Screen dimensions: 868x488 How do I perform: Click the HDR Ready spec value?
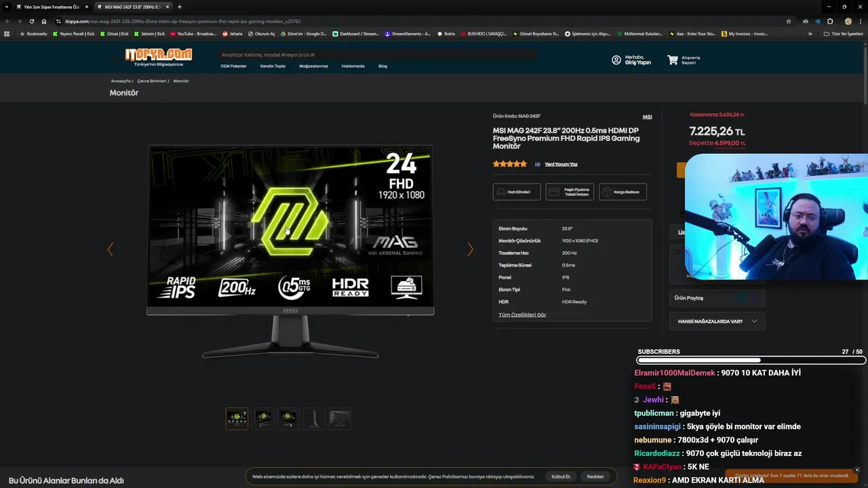(x=574, y=302)
